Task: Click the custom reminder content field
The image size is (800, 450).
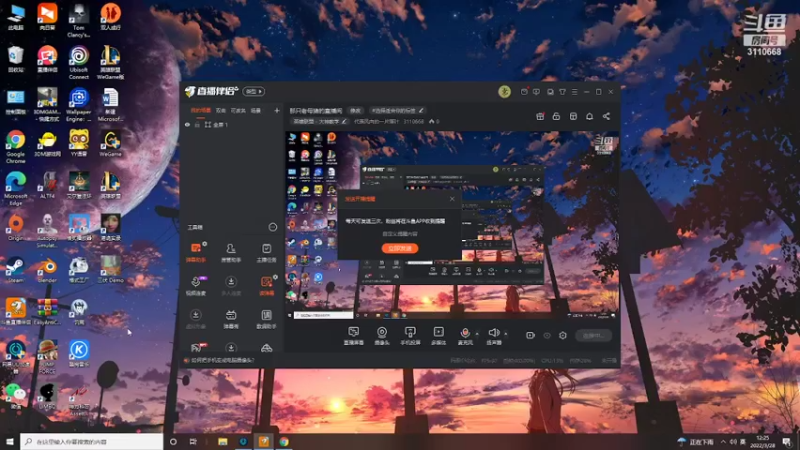Action: (400, 234)
